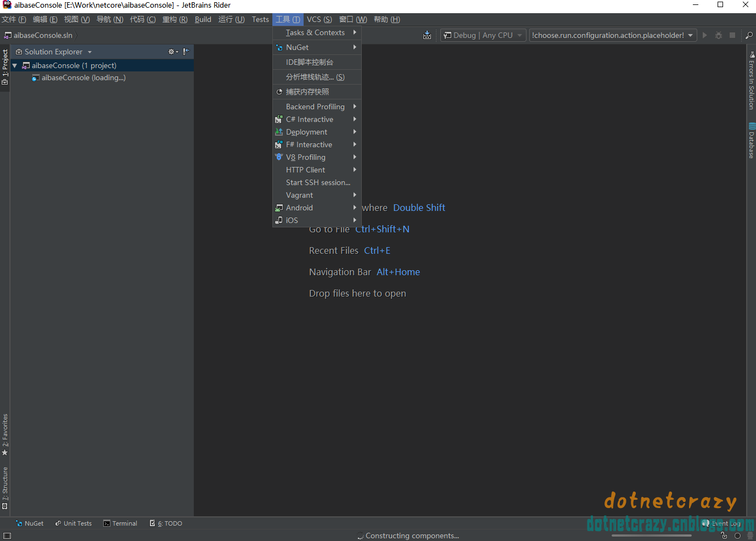Image resolution: width=756 pixels, height=541 pixels.
Task: Click the iOS menu icon
Action: coord(279,220)
